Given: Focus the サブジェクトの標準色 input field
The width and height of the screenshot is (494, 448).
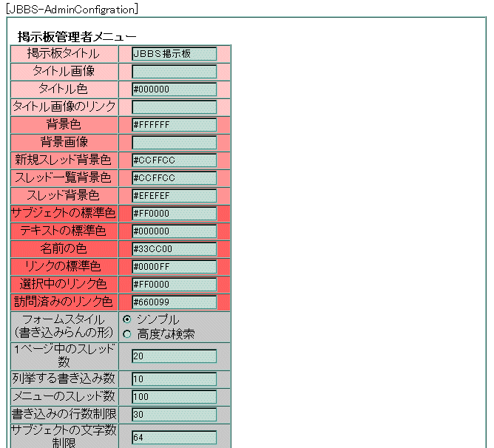Looking at the screenshot, I should click(174, 214).
